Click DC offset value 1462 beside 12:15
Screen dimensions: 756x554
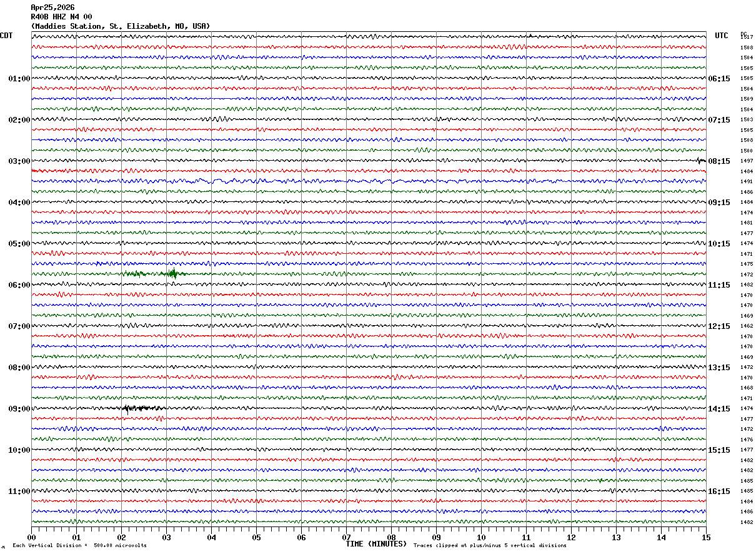(747, 326)
